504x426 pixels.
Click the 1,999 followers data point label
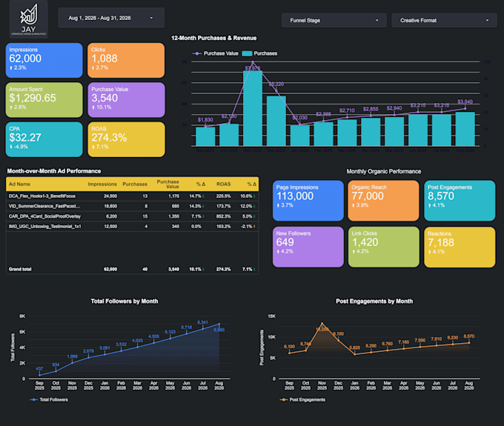tap(72, 356)
